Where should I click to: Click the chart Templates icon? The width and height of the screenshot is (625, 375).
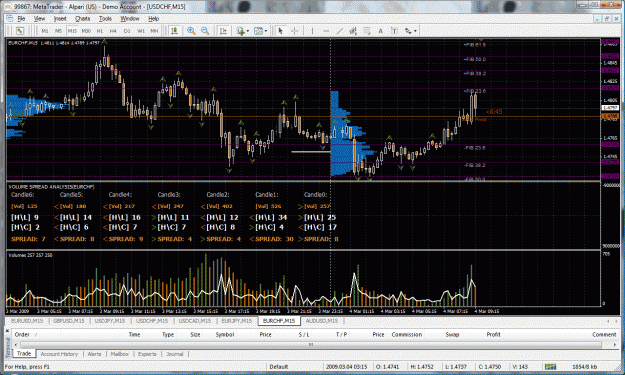(x=258, y=31)
